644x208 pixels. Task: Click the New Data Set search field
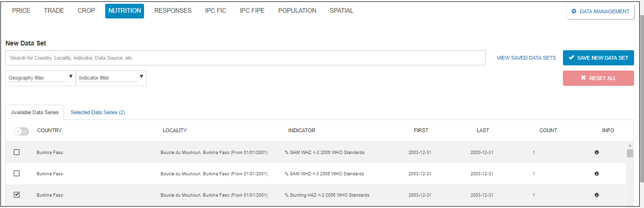click(x=245, y=58)
